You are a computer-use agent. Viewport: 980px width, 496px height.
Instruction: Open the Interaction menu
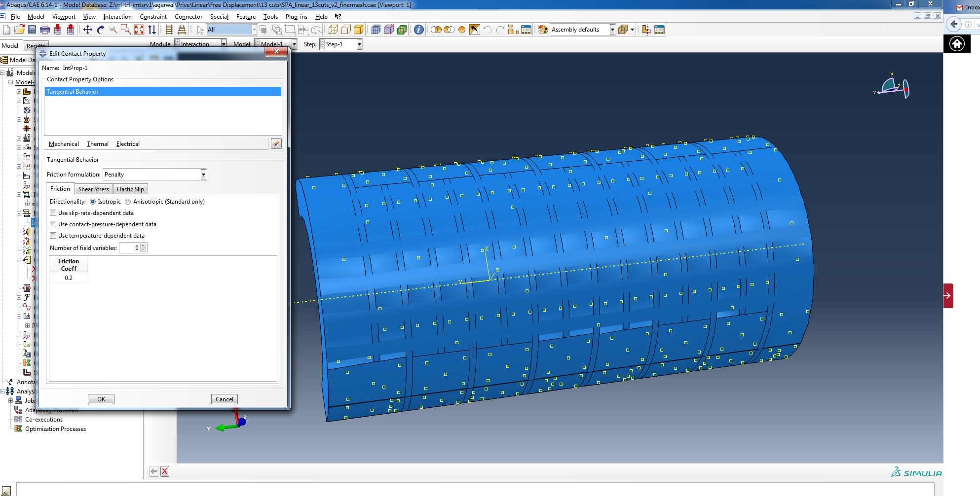(117, 17)
